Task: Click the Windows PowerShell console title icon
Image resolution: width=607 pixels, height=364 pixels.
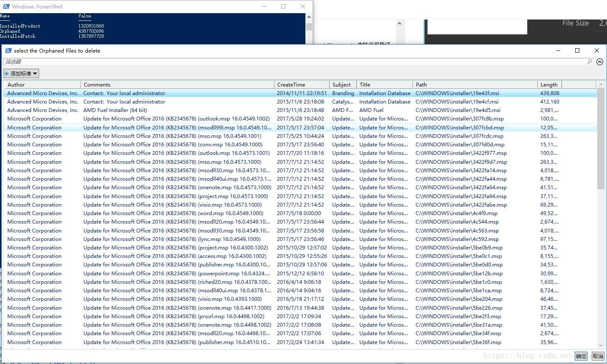Action: [x=6, y=6]
